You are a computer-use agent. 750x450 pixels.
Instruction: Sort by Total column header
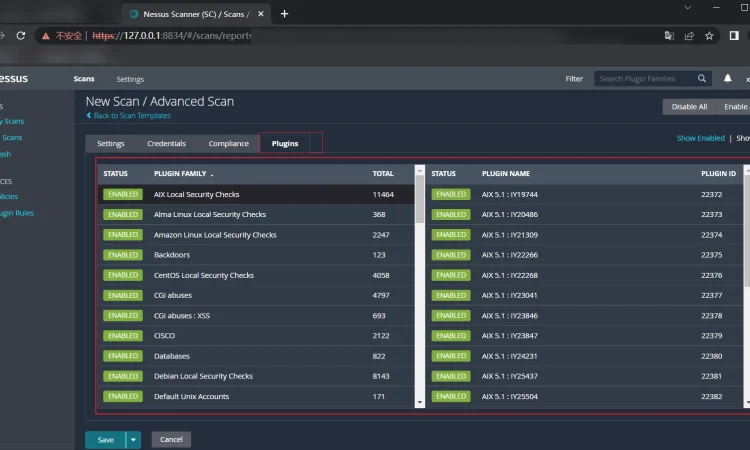[x=383, y=174]
